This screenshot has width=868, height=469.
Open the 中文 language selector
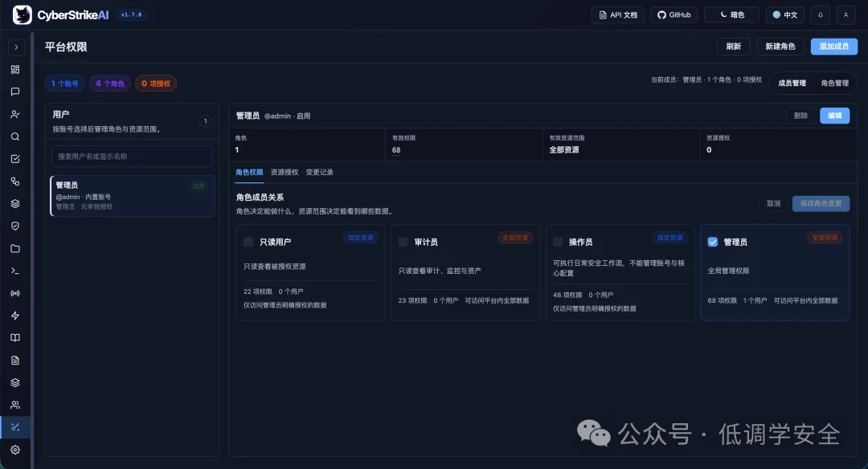pyautogui.click(x=785, y=15)
